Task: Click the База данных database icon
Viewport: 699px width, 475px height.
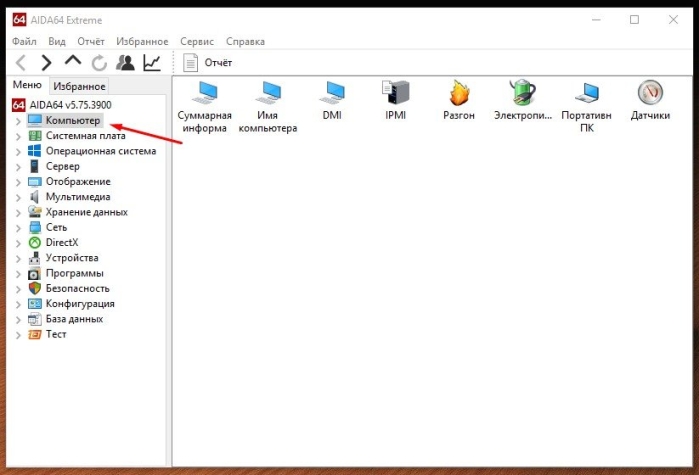Action: (x=34, y=319)
